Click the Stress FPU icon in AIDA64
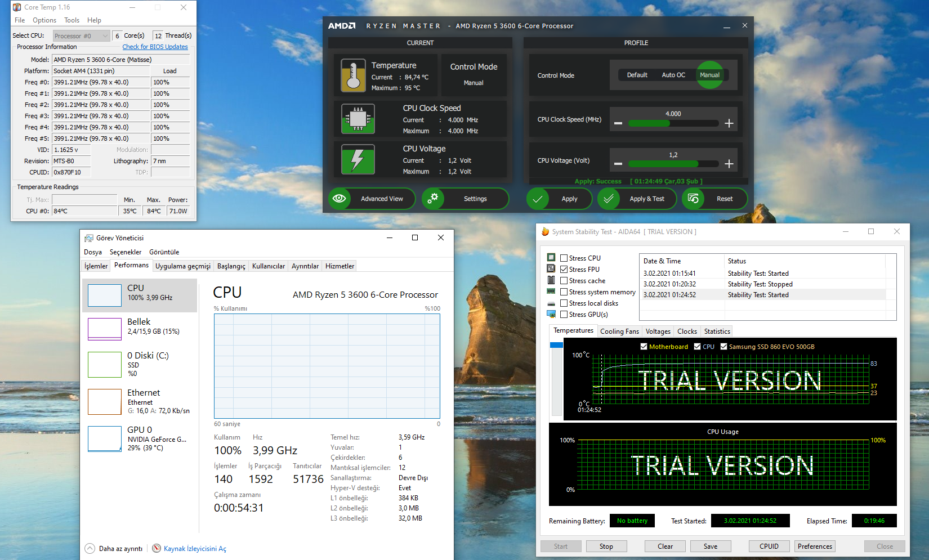The height and width of the screenshot is (560, 929). coord(551,268)
